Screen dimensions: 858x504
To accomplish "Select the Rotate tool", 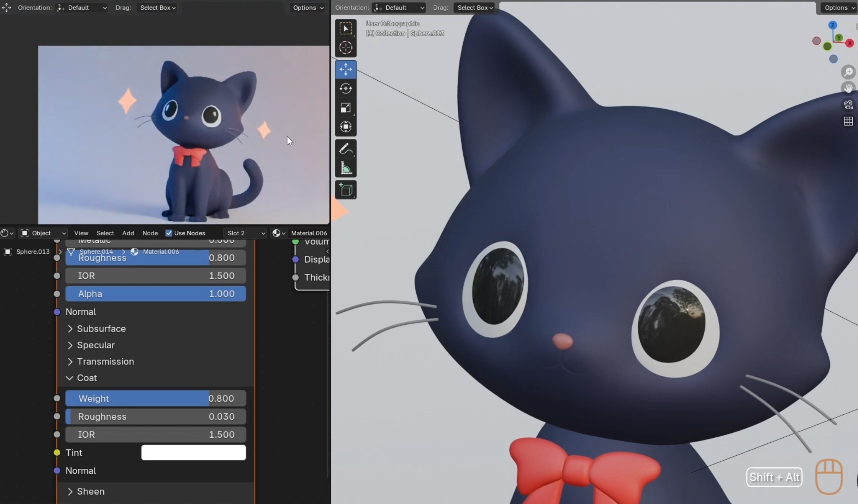I will [x=345, y=88].
